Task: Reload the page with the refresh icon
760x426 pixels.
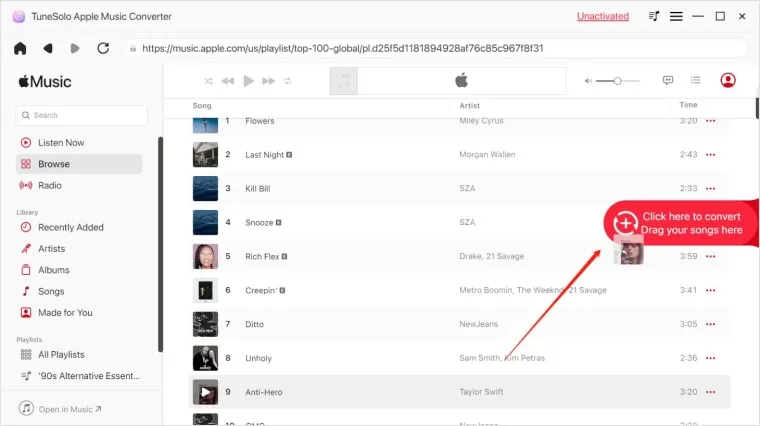Action: click(103, 48)
